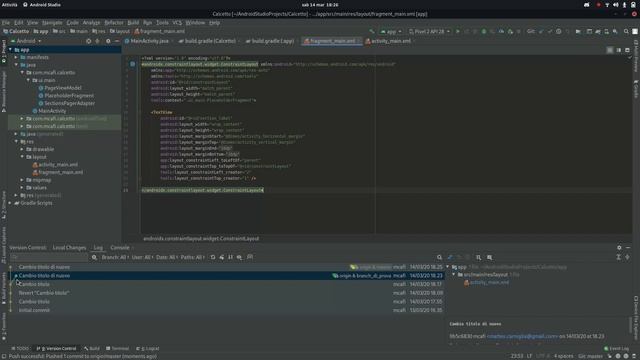Open Project panel gear settings
640x360 pixels.
pos(108,41)
